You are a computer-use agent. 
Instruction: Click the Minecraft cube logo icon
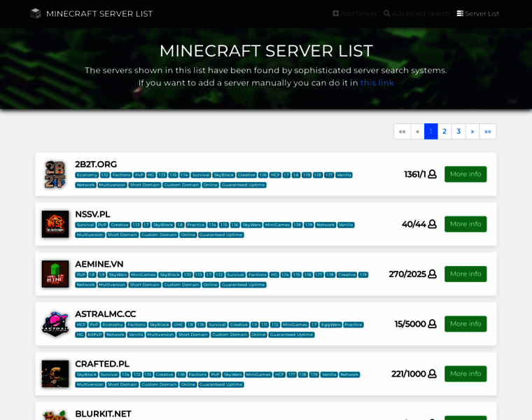point(36,13)
